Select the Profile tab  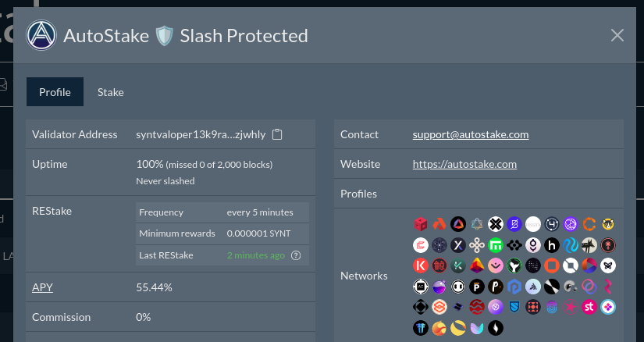coord(55,92)
